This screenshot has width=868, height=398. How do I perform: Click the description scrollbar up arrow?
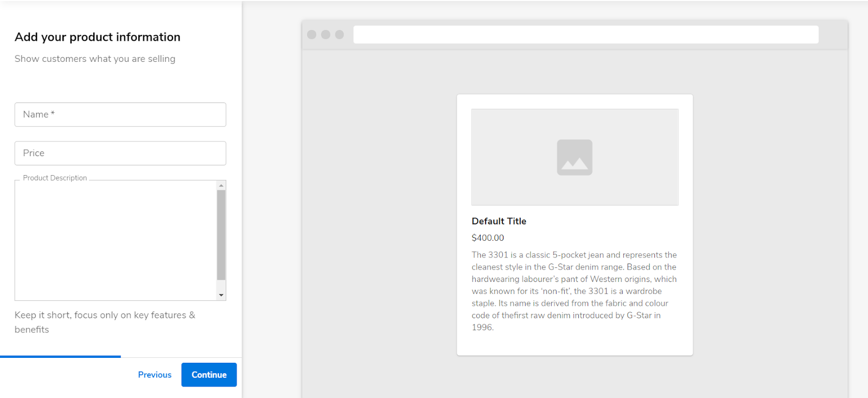point(221,185)
